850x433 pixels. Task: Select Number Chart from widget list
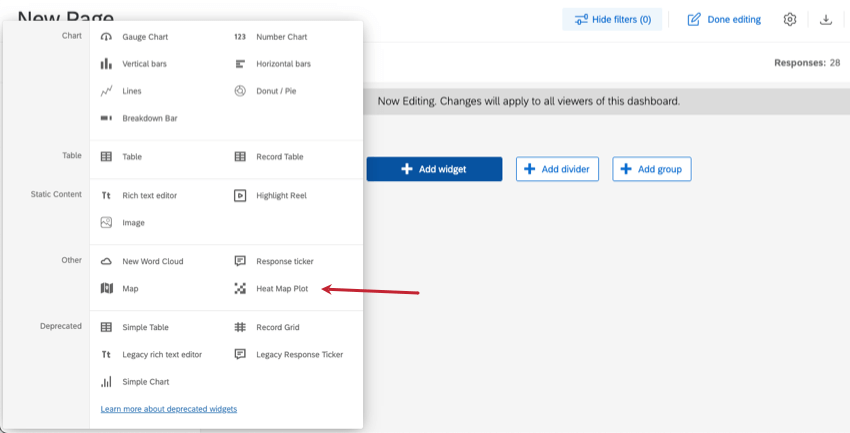click(x=281, y=37)
